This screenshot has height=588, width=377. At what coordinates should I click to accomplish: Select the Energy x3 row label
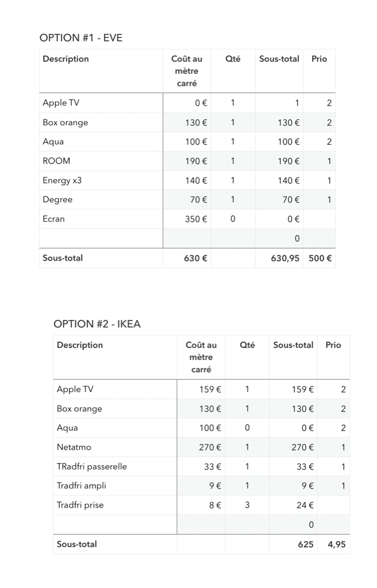pyautogui.click(x=62, y=180)
